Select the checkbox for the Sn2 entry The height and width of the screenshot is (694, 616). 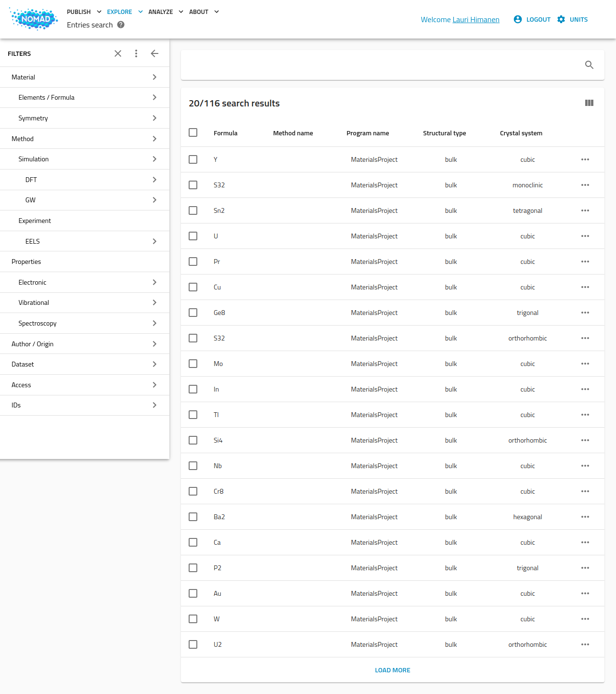pyautogui.click(x=193, y=210)
